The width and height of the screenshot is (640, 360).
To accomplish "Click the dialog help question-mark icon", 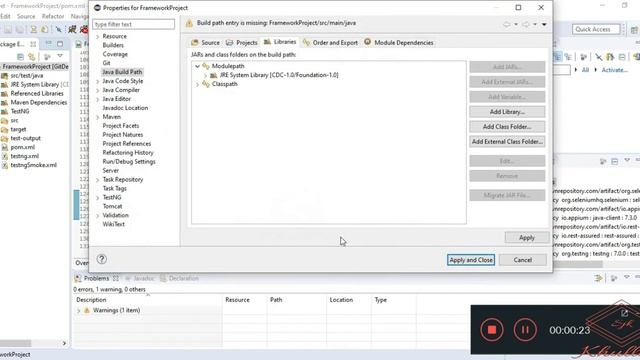I will click(x=102, y=259).
